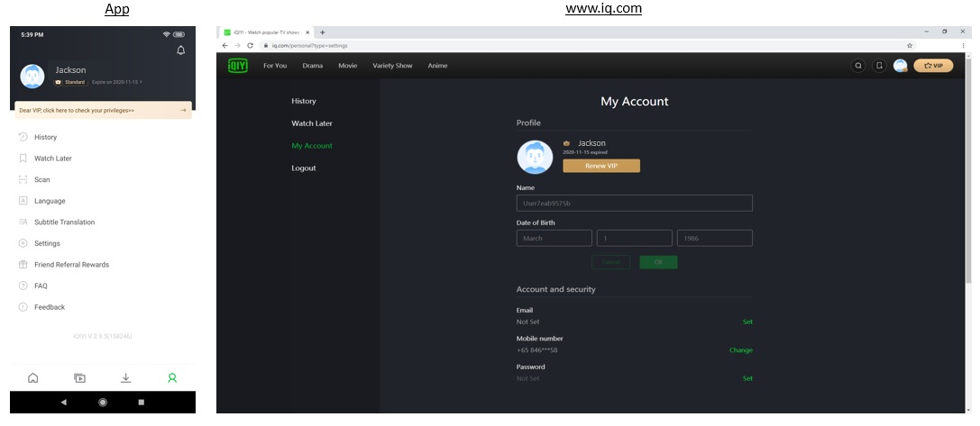Open History in the app menu
The image size is (980, 426).
tap(45, 137)
